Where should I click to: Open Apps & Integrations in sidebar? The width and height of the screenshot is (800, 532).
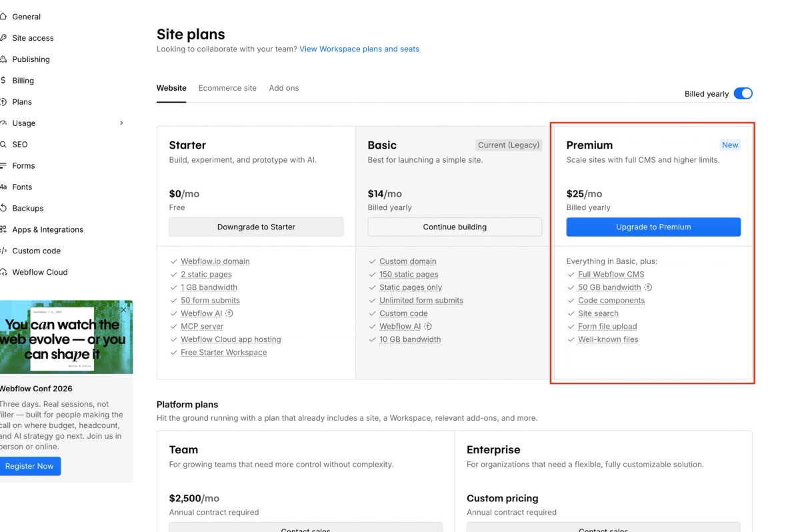pyautogui.click(x=47, y=230)
